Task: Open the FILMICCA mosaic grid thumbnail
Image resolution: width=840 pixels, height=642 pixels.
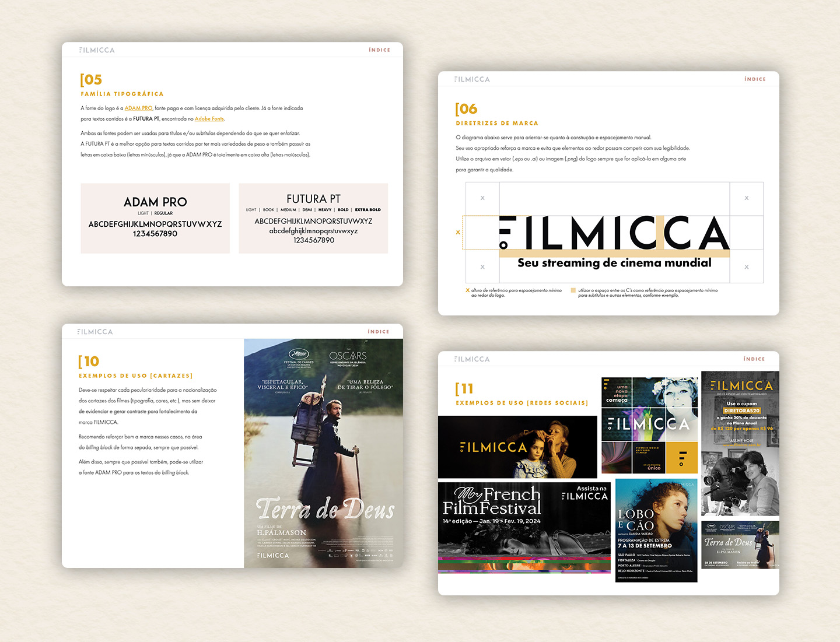Action: tap(649, 425)
